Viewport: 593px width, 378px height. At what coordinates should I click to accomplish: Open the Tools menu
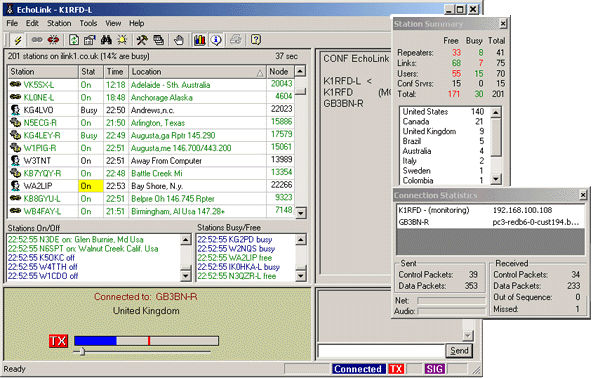(x=88, y=23)
